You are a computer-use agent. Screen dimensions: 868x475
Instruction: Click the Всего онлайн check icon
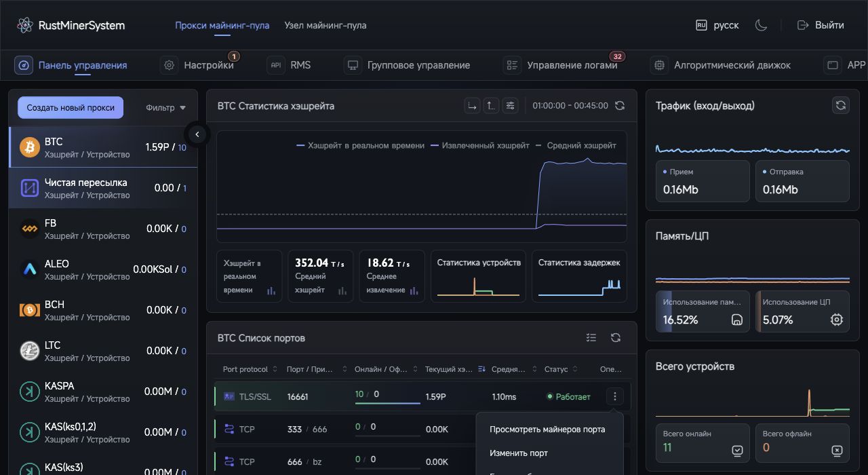pos(737,450)
